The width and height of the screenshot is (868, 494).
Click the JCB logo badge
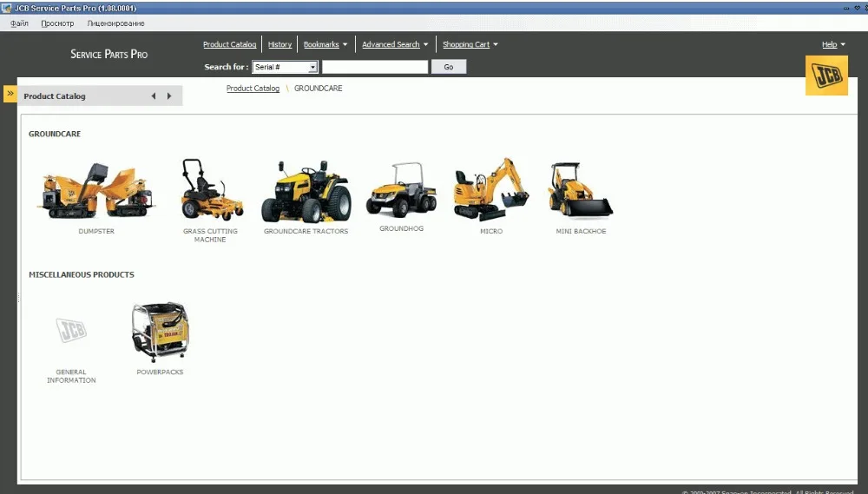pyautogui.click(x=826, y=76)
